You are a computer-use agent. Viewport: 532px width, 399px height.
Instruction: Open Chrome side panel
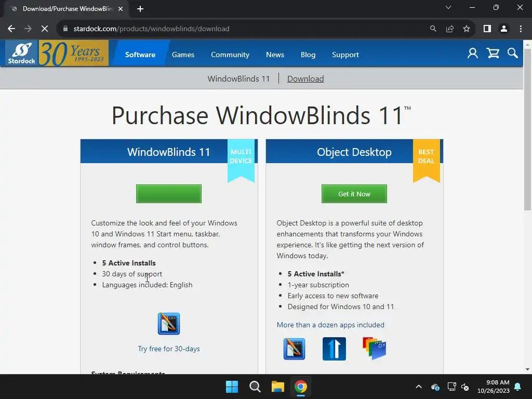coord(487,29)
